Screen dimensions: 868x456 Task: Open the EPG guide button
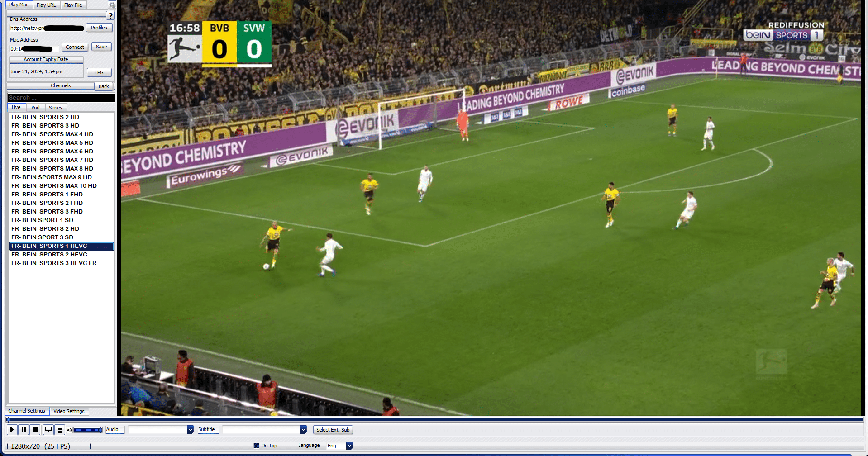click(99, 72)
